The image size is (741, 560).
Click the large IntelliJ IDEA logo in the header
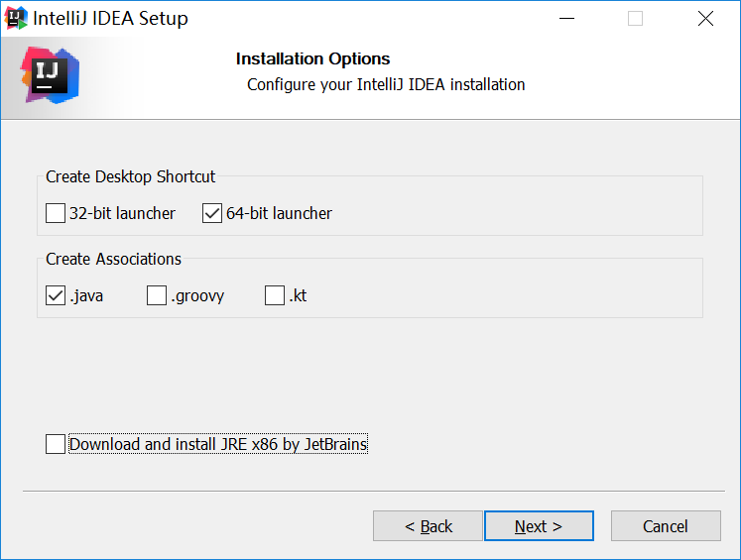pos(50,75)
